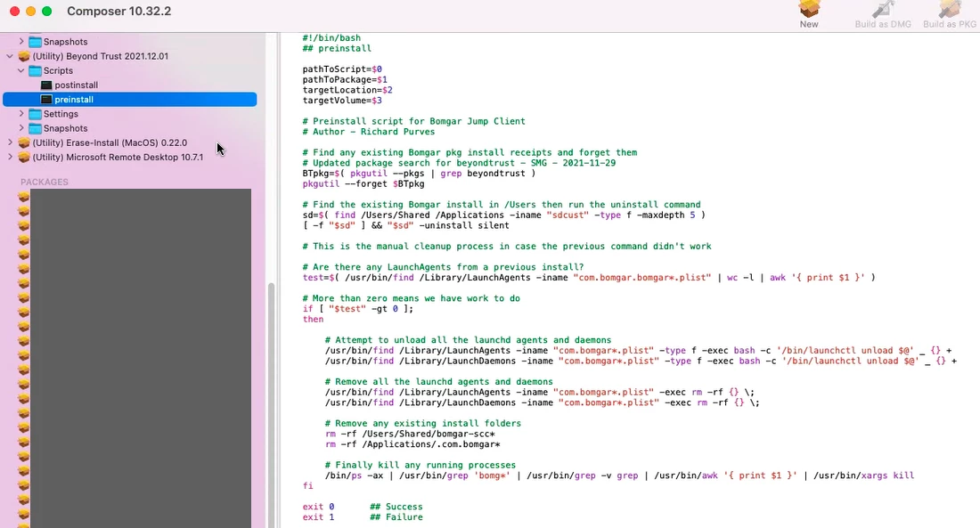Click the Build as DMG toolbar icon
This screenshot has height=528, width=980.
(x=883, y=9)
